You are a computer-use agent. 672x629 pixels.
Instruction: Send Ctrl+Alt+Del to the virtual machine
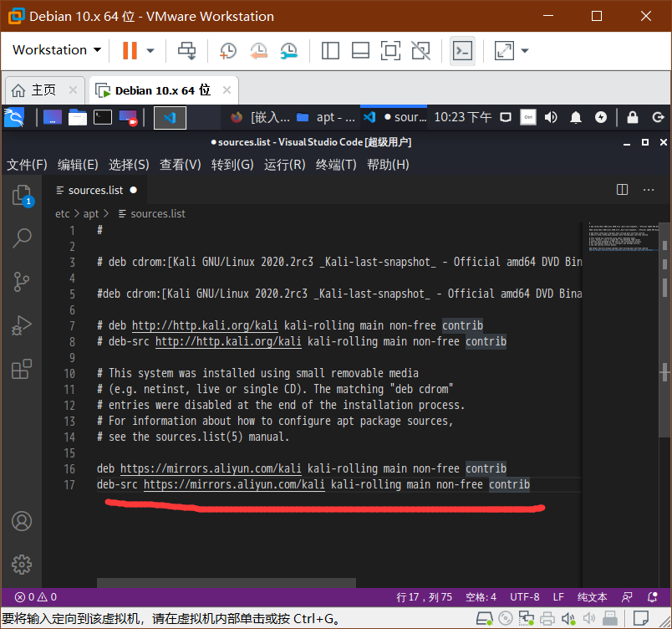(187, 50)
